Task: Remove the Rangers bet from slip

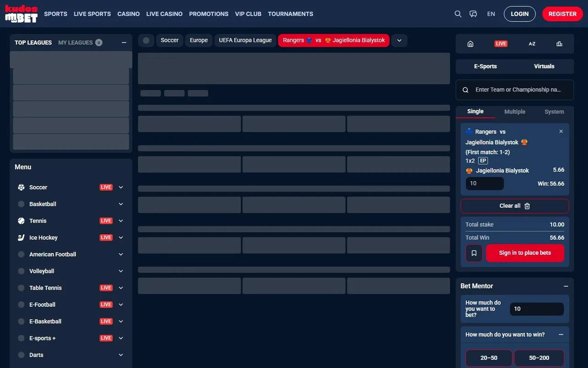Action: pyautogui.click(x=561, y=132)
